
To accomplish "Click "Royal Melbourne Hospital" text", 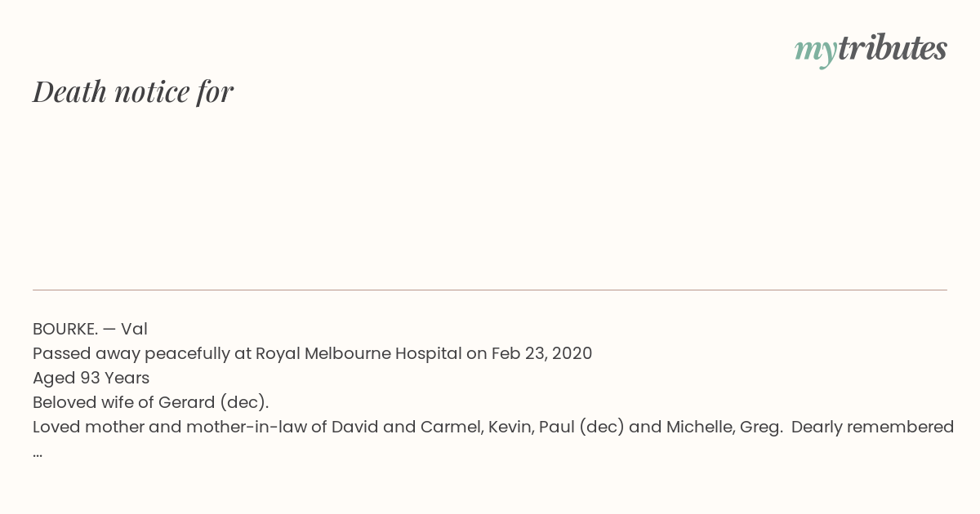I will (x=359, y=354).
